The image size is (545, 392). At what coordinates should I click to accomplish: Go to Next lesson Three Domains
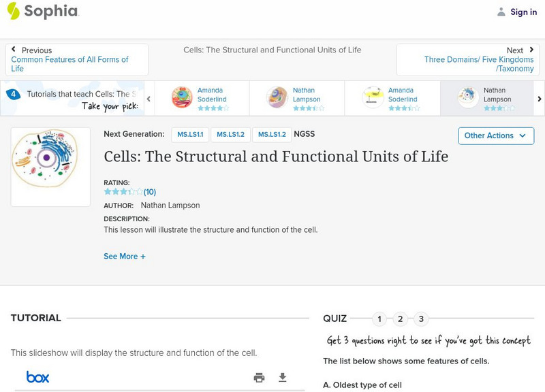(467, 59)
